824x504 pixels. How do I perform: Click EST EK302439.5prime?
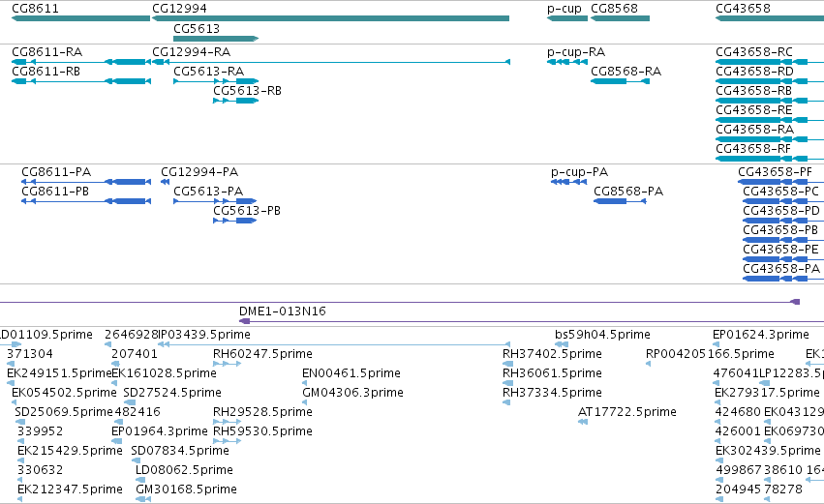pos(719,460)
